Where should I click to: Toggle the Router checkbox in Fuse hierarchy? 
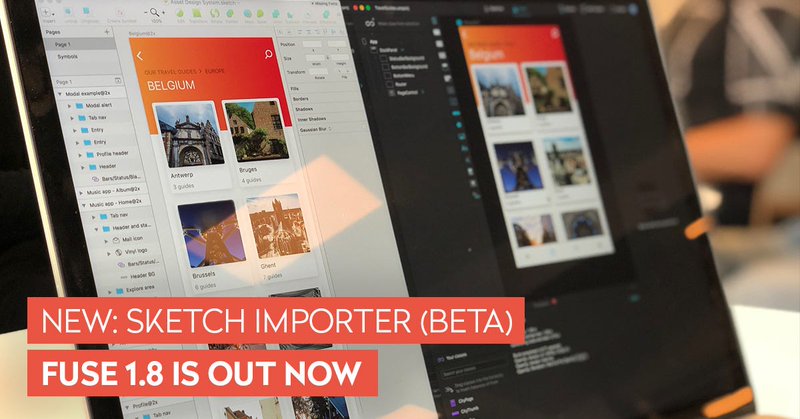tap(390, 84)
